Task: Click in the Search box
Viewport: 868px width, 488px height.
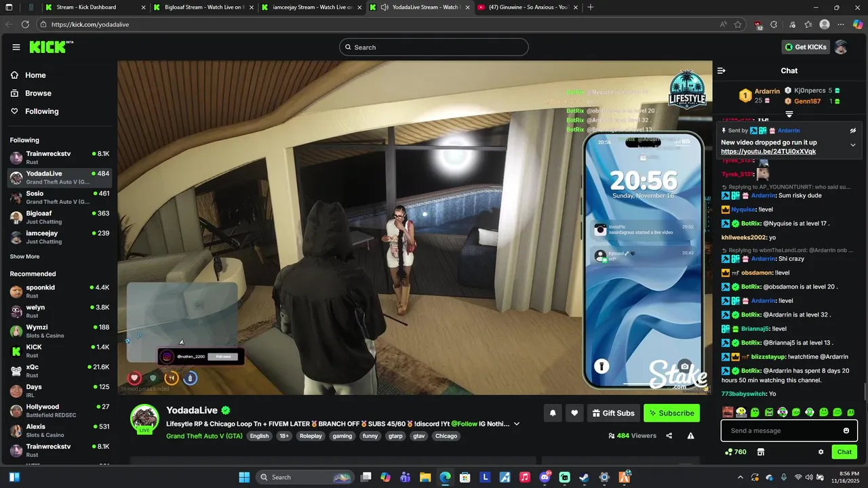Action: pyautogui.click(x=434, y=47)
